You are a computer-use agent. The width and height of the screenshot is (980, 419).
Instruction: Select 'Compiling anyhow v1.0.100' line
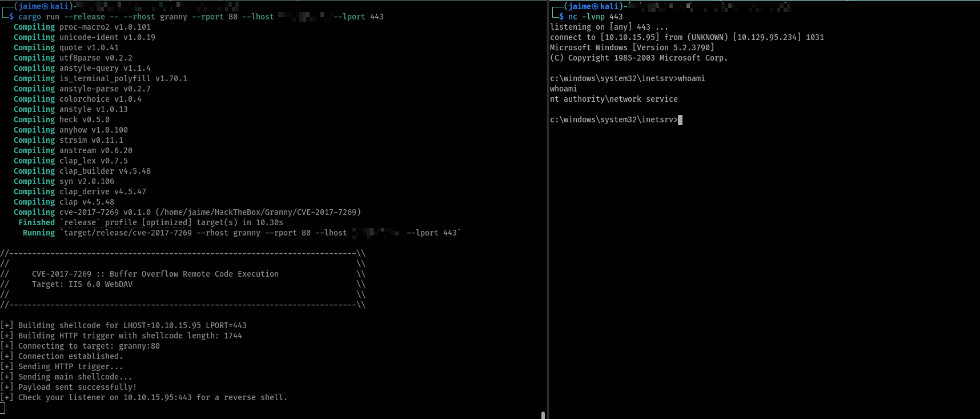coord(71,130)
